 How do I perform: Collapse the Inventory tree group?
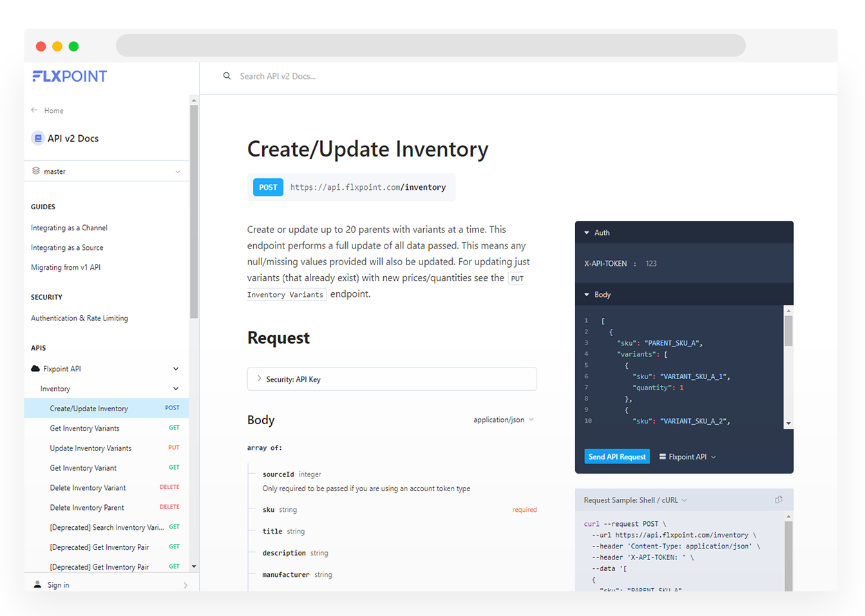176,389
